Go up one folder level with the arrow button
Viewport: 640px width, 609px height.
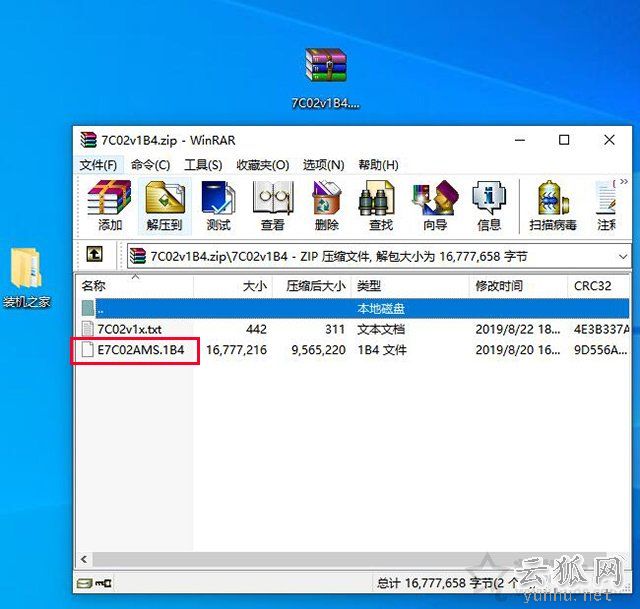click(94, 254)
